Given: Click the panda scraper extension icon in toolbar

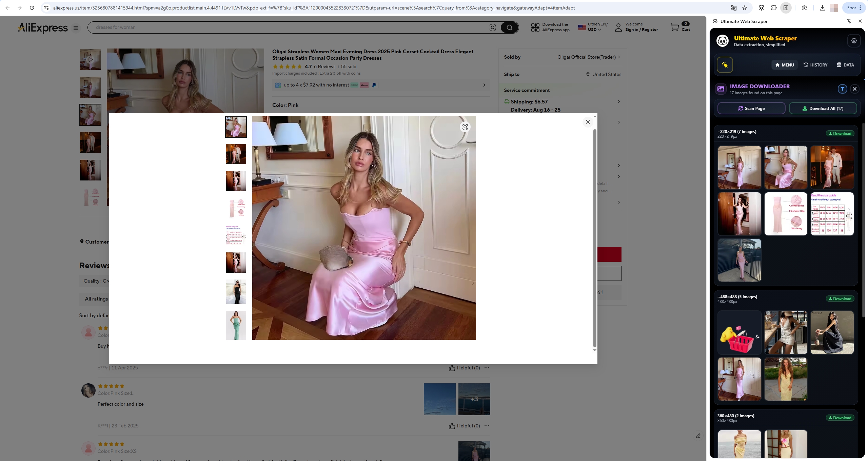Looking at the screenshot, I should 762,8.
